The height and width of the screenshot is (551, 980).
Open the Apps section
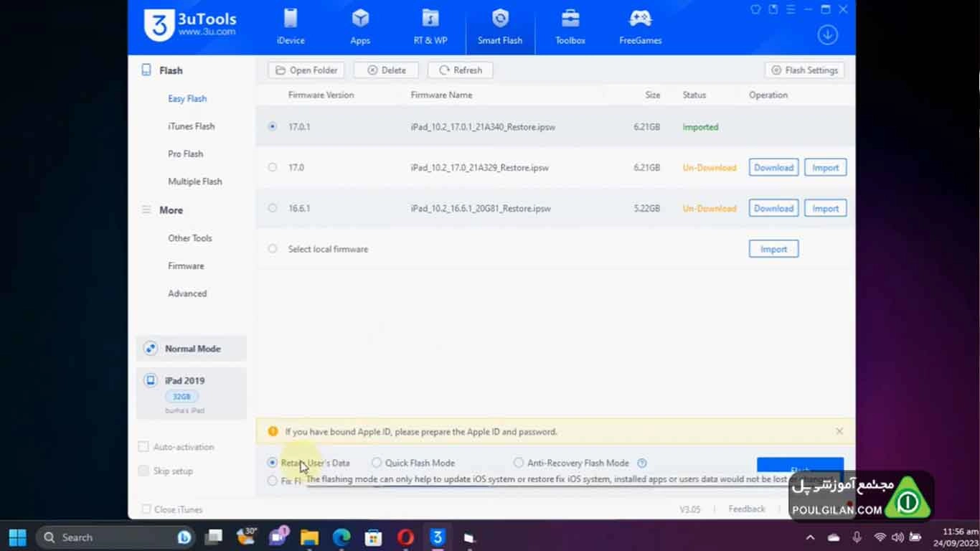[x=360, y=27]
